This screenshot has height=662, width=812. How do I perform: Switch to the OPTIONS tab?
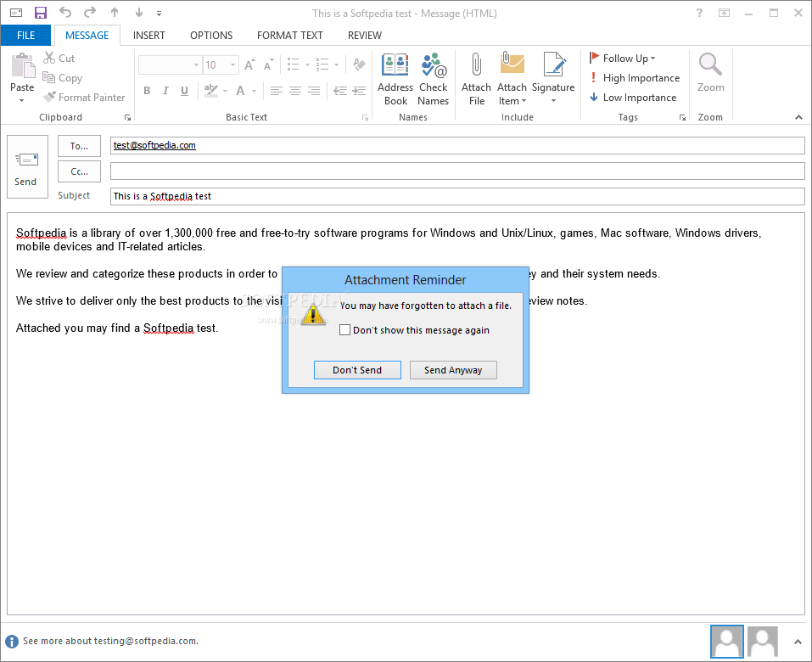tap(211, 36)
